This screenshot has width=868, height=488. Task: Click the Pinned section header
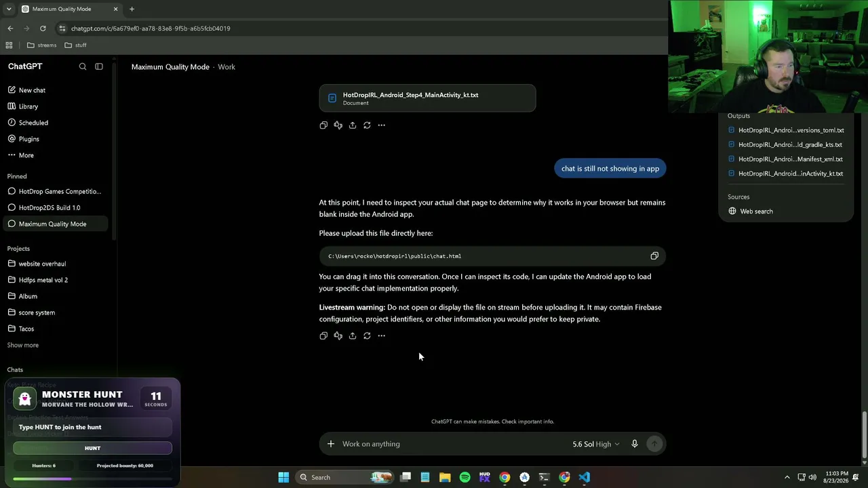point(17,176)
